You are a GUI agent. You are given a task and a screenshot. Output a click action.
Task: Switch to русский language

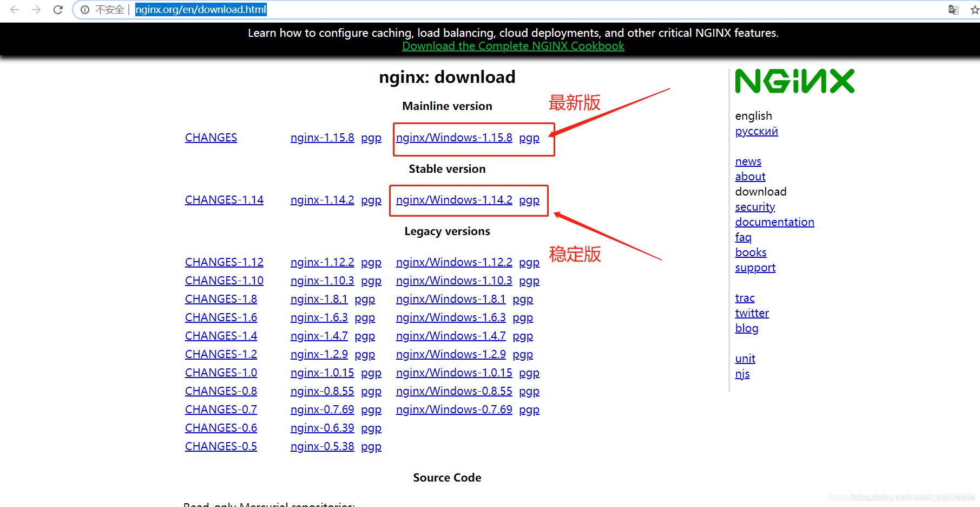pyautogui.click(x=757, y=131)
